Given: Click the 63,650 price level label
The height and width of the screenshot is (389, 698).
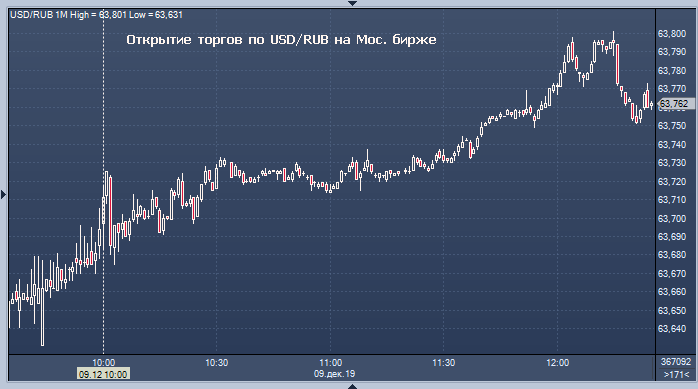Looking at the screenshot, I should pyautogui.click(x=672, y=310).
